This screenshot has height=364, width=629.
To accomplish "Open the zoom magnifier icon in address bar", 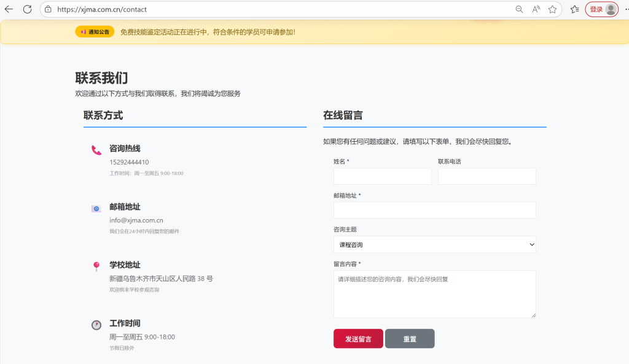I will [x=519, y=9].
